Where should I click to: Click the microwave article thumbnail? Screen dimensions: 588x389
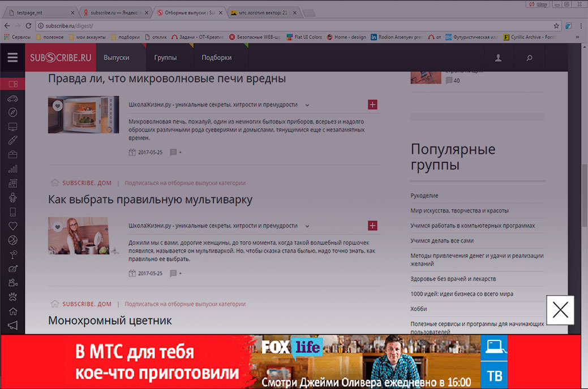tap(83, 115)
